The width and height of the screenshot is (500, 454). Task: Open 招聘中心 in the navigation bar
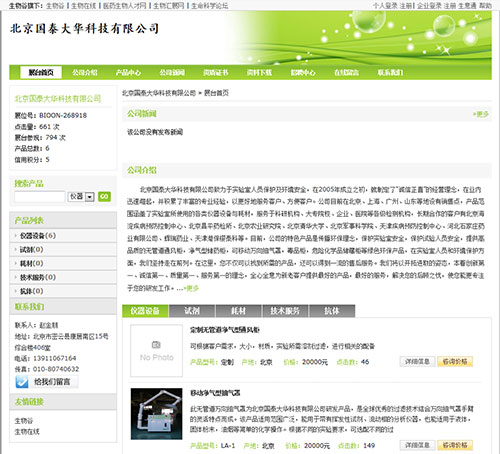click(x=303, y=72)
